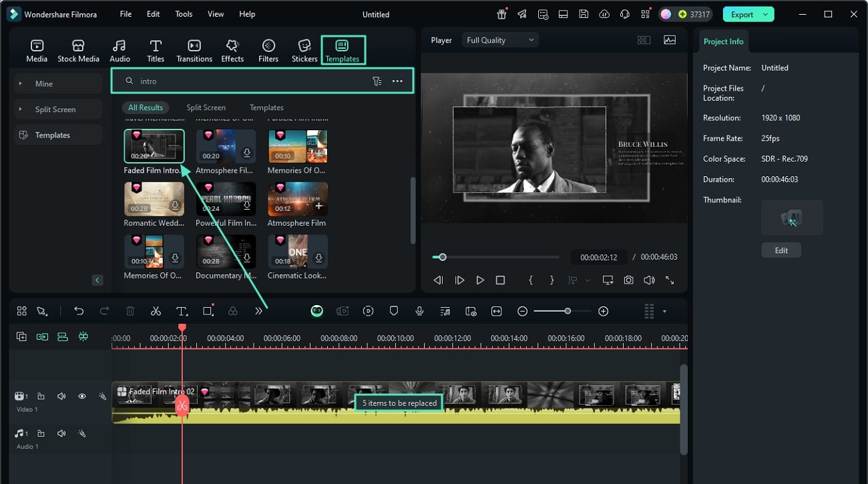Screen dimensions: 868x484
Task: Add text with the Text tool
Action: point(182,311)
